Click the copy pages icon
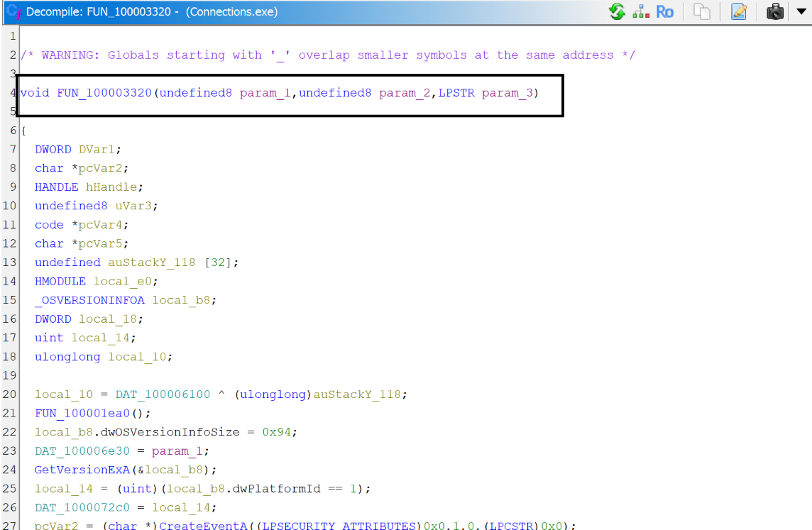 [x=702, y=11]
